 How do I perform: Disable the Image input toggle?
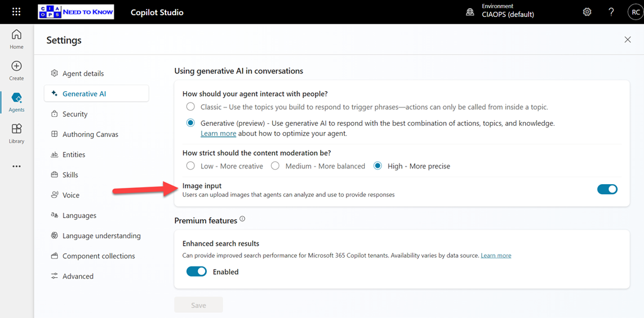[607, 189]
